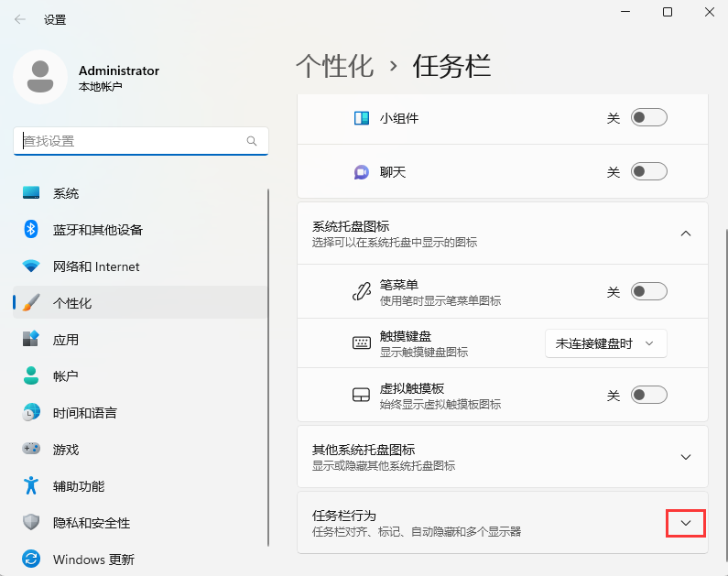This screenshot has height=576, width=728.
Task: Click the main content scrollbar
Action: pos(725,395)
